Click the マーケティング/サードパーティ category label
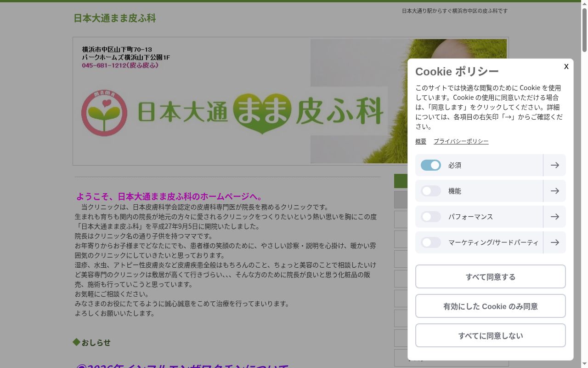The height and width of the screenshot is (368, 588). click(493, 242)
